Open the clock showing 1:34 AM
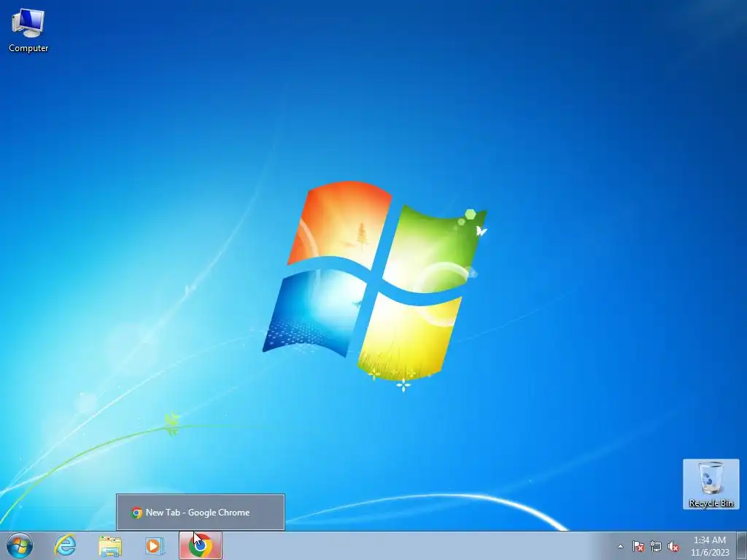The image size is (747, 560). pos(710,546)
